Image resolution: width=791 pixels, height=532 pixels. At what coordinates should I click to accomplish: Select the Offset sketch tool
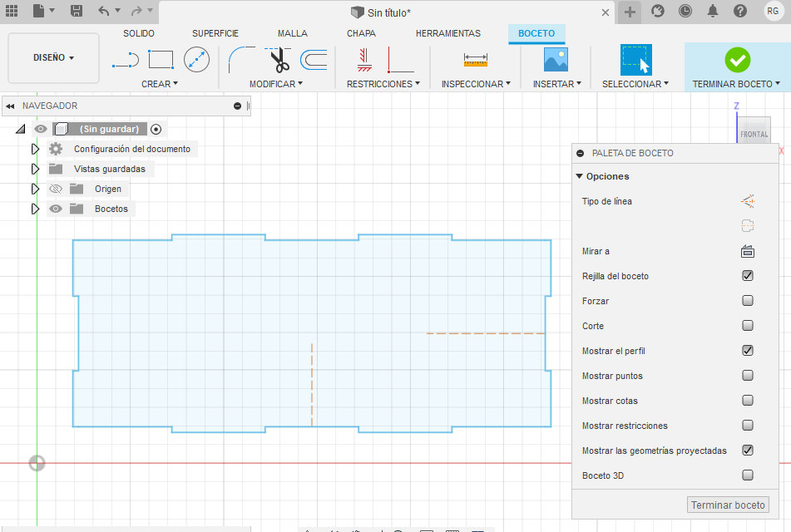pyautogui.click(x=314, y=60)
